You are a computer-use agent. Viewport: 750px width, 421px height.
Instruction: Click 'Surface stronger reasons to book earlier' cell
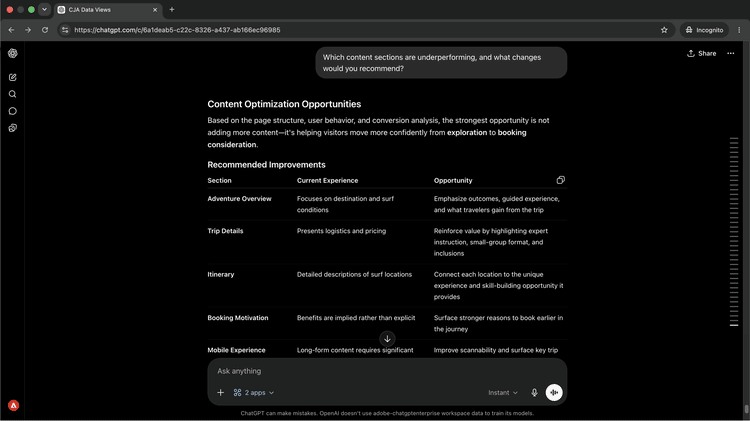coord(498,323)
